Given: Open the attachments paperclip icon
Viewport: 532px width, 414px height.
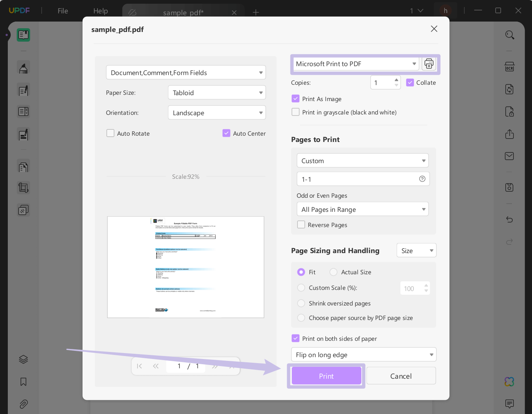Looking at the screenshot, I should [23, 404].
